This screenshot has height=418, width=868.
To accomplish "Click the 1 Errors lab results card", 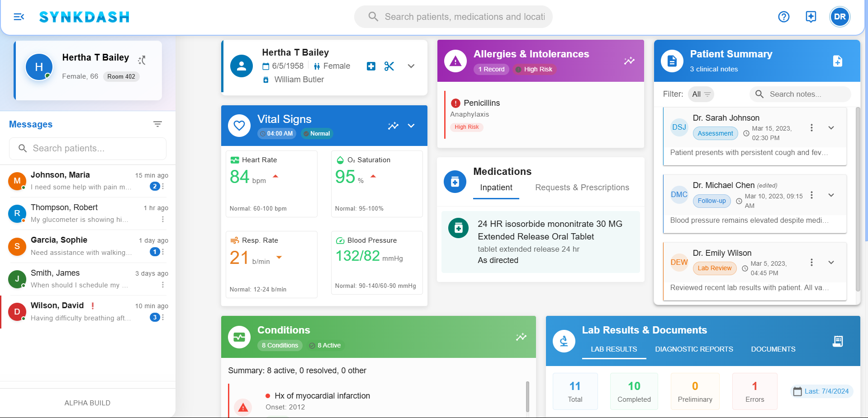I will click(x=754, y=391).
